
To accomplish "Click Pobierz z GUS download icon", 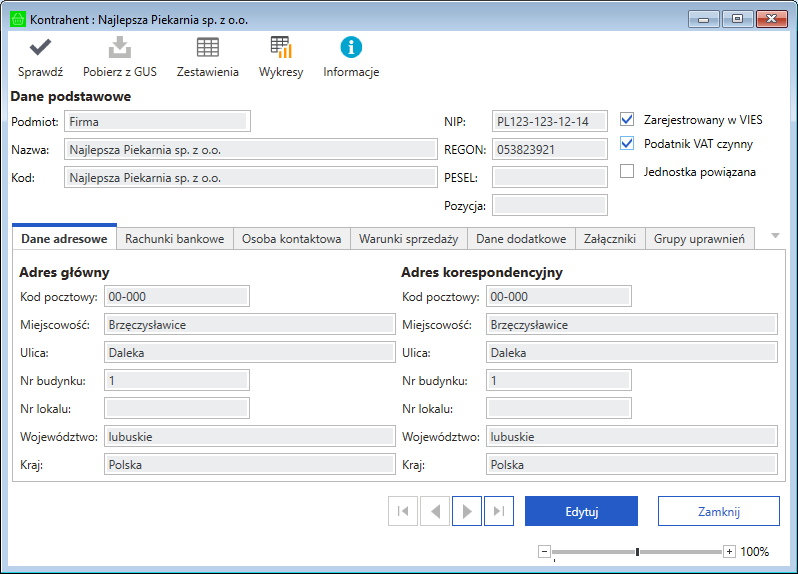I will coord(119,47).
